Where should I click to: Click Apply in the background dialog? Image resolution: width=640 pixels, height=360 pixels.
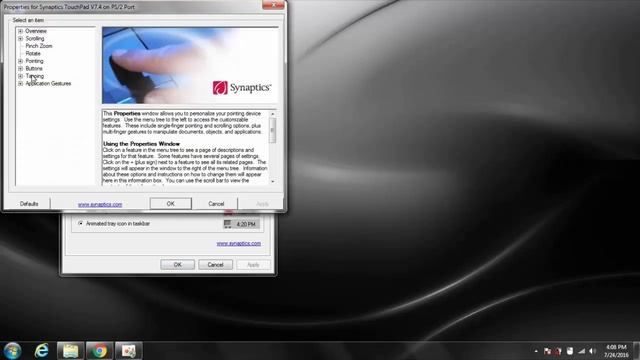(253, 264)
